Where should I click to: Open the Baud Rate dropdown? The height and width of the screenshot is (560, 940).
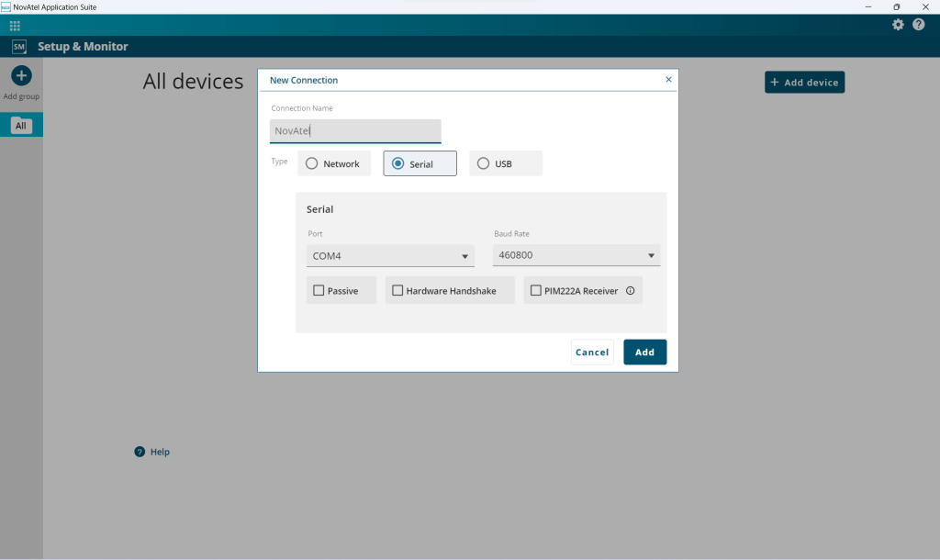tap(576, 255)
